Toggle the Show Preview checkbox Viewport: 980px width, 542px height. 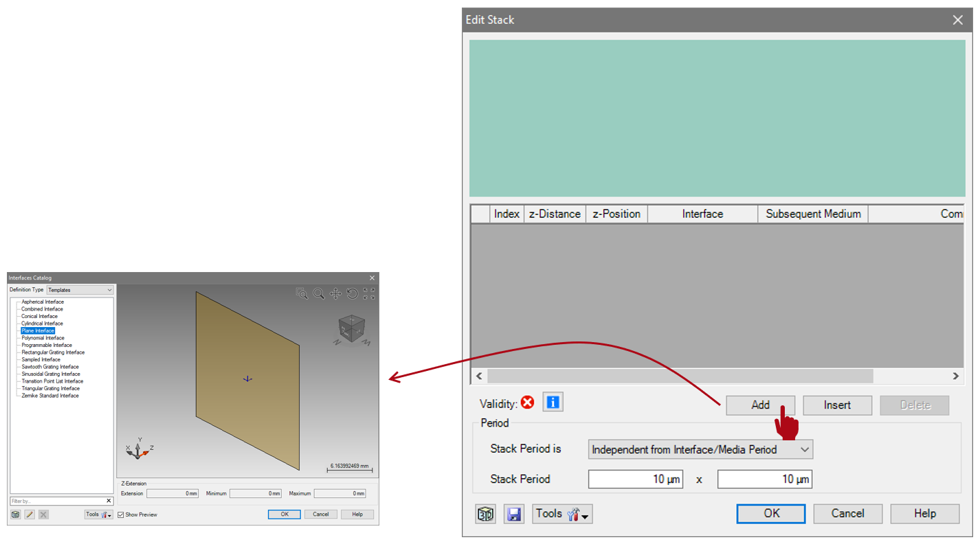[121, 515]
